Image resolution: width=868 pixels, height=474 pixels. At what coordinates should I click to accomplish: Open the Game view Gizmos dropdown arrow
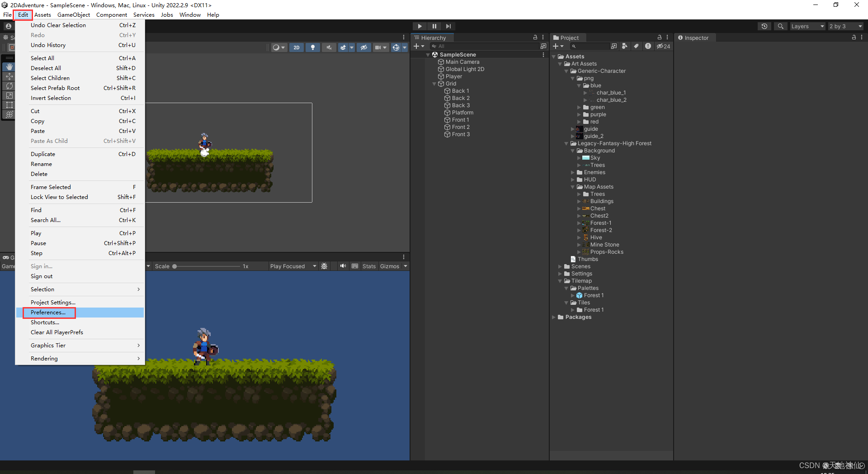coord(406,266)
